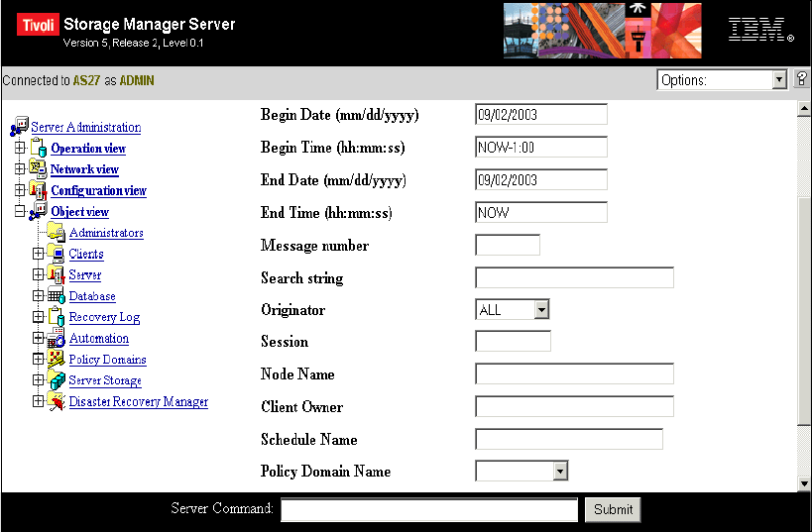Click the Server tree node icon
The image size is (812, 532).
[56, 274]
